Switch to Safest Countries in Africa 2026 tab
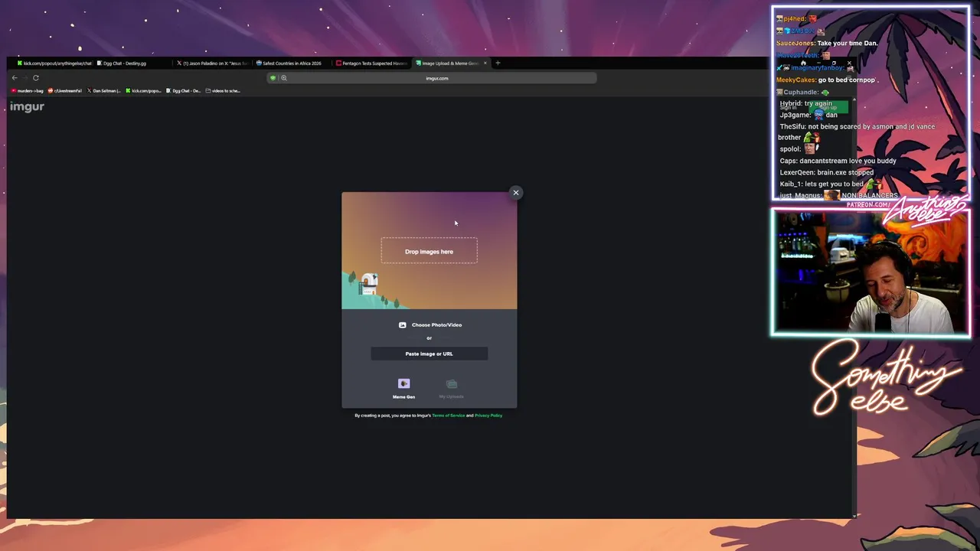 pos(292,64)
